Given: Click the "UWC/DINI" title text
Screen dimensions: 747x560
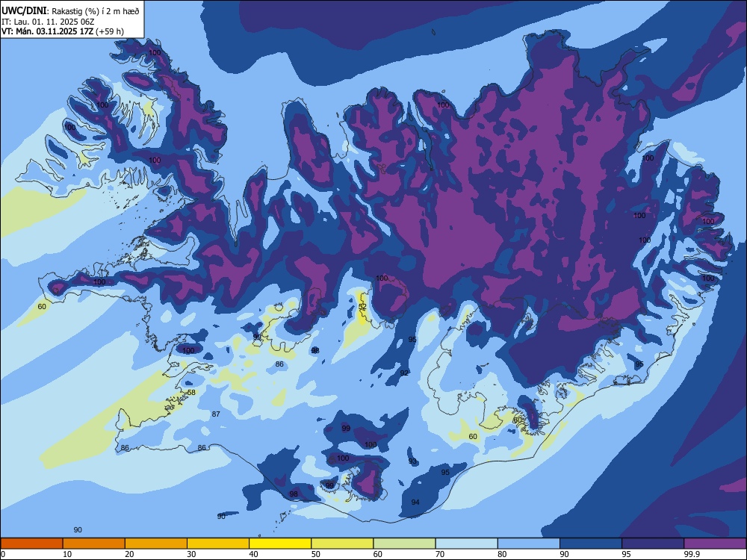Looking at the screenshot, I should pyautogui.click(x=24, y=11).
